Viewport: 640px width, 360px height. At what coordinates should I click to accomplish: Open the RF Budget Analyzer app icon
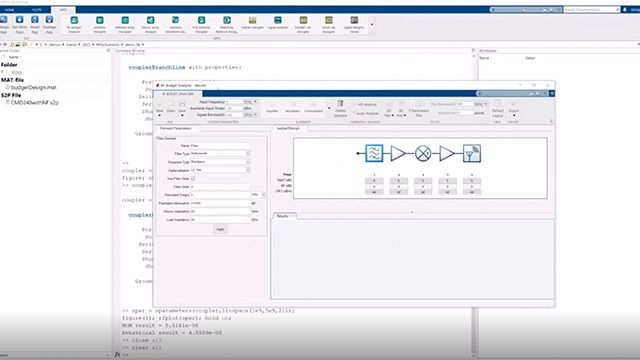74,24
